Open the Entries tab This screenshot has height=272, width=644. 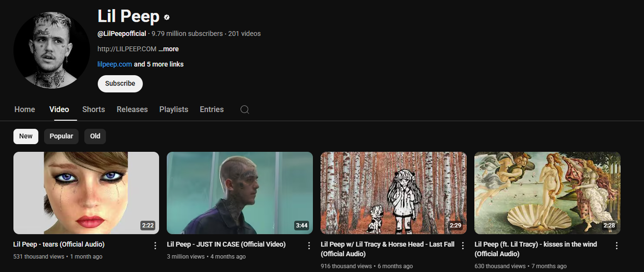[212, 109]
